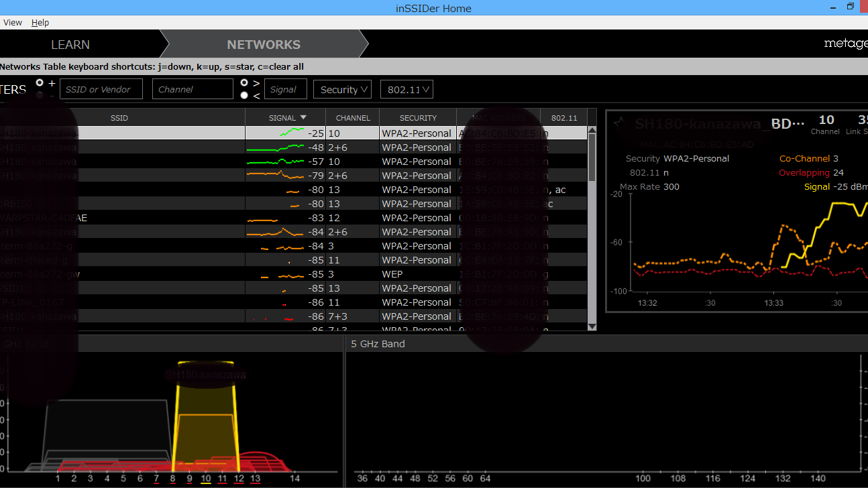Image resolution: width=868 pixels, height=488 pixels.
Task: Click the signal sparkline of the -57 row
Action: coord(276,162)
